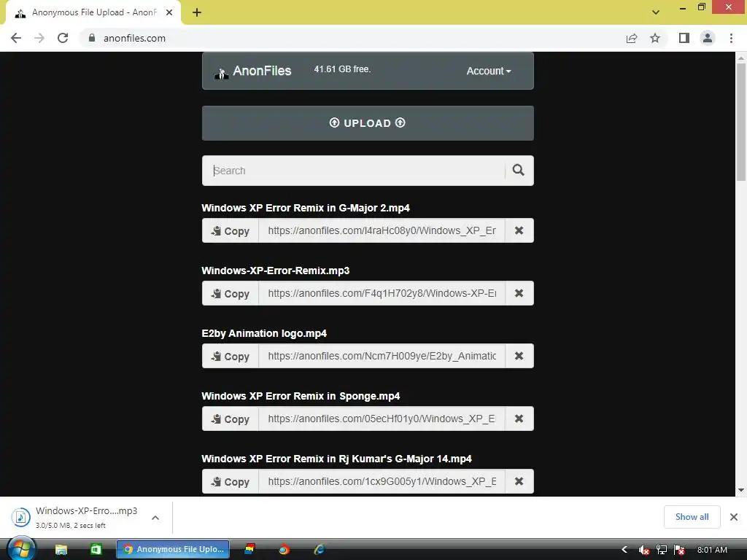Click the share page icon in address bar

(x=632, y=38)
